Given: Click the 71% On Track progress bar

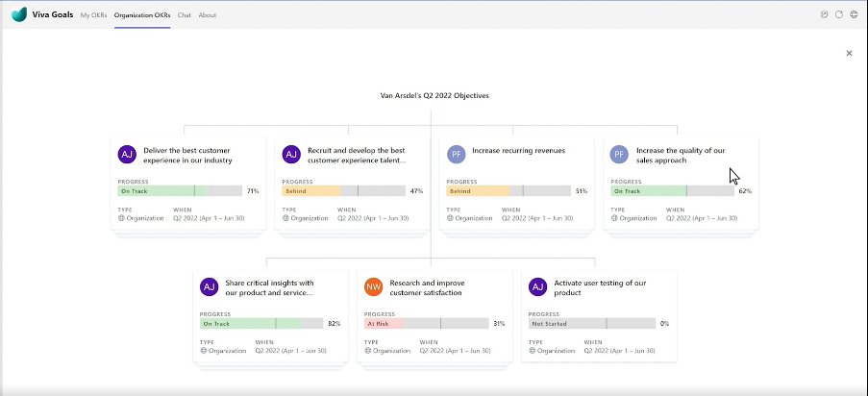Looking at the screenshot, I should click(x=180, y=191).
